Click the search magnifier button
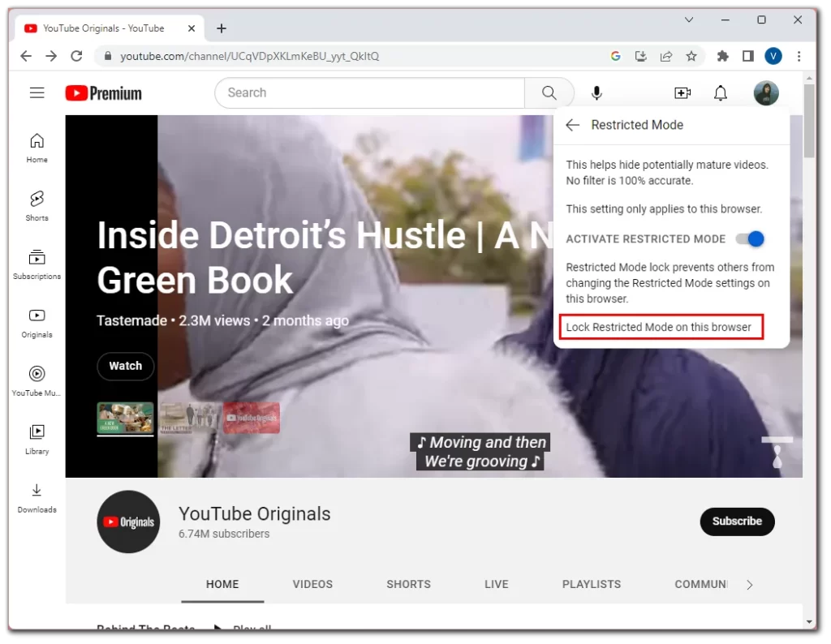 549,93
